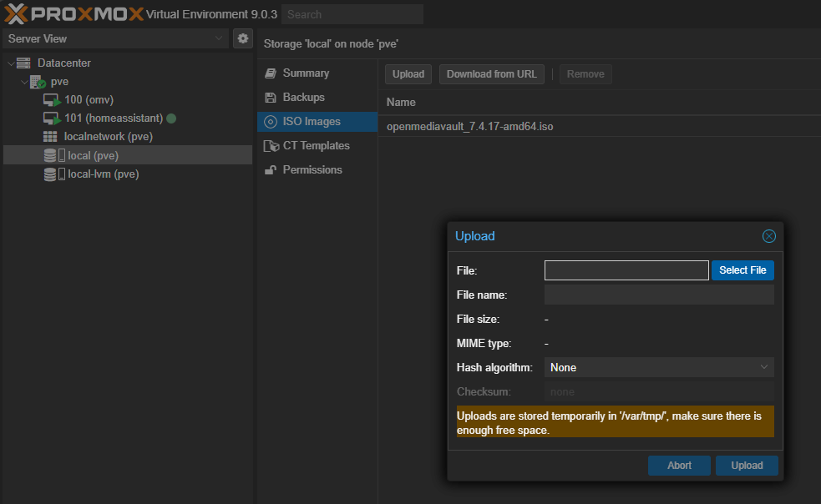Click the pve node icon

(38, 82)
